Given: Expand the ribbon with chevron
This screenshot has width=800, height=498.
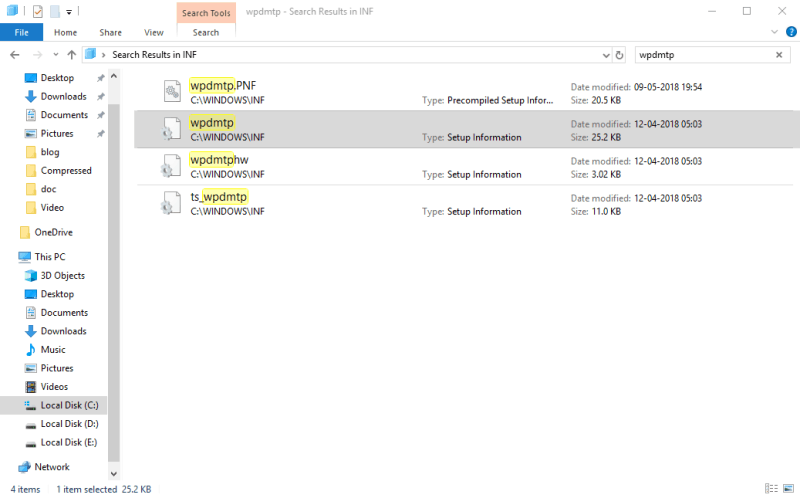Looking at the screenshot, I should click(774, 33).
